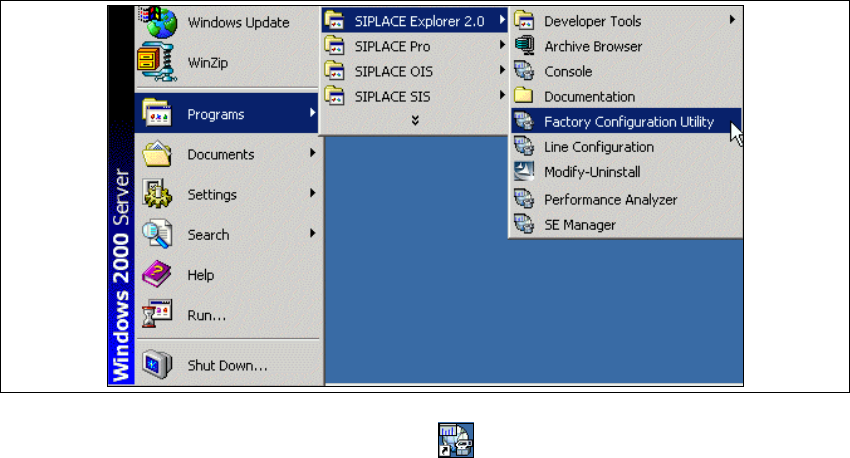This screenshot has width=850, height=458.
Task: Click the Run hourglass icon
Action: [157, 314]
